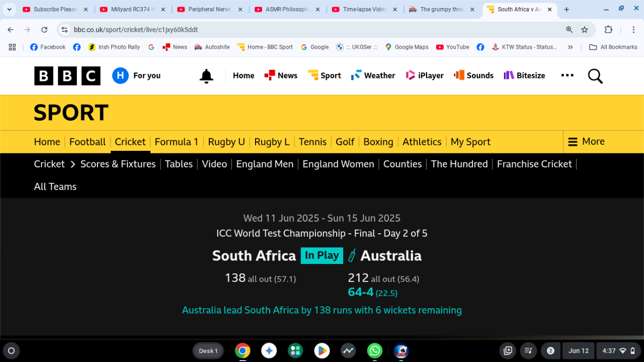Screen dimensions: 644x362
Task: Launch Chrome from the shelf
Action: pos(243,350)
